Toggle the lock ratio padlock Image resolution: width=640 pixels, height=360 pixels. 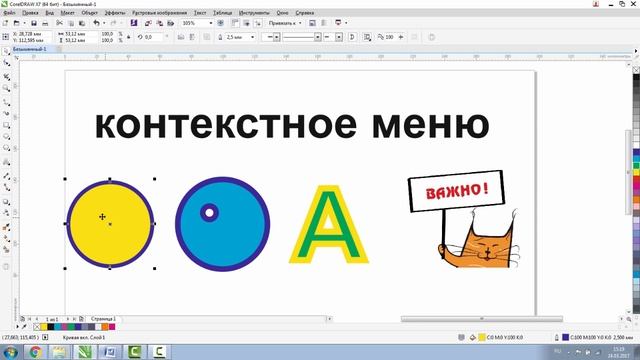coord(129,37)
